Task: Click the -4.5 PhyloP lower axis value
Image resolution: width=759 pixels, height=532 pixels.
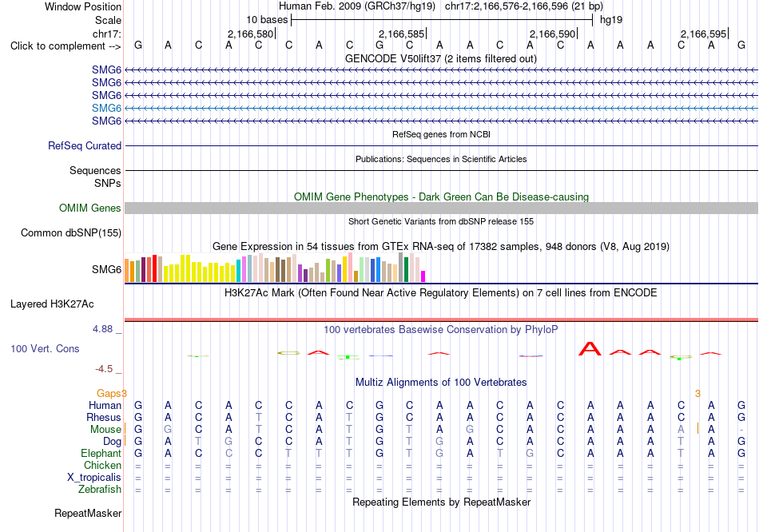Action: tap(104, 369)
